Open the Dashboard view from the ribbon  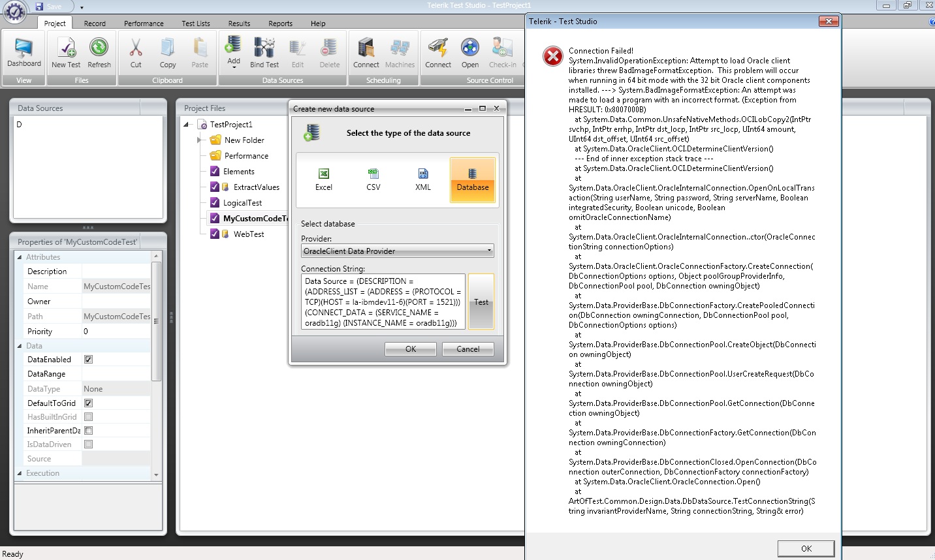tap(24, 52)
